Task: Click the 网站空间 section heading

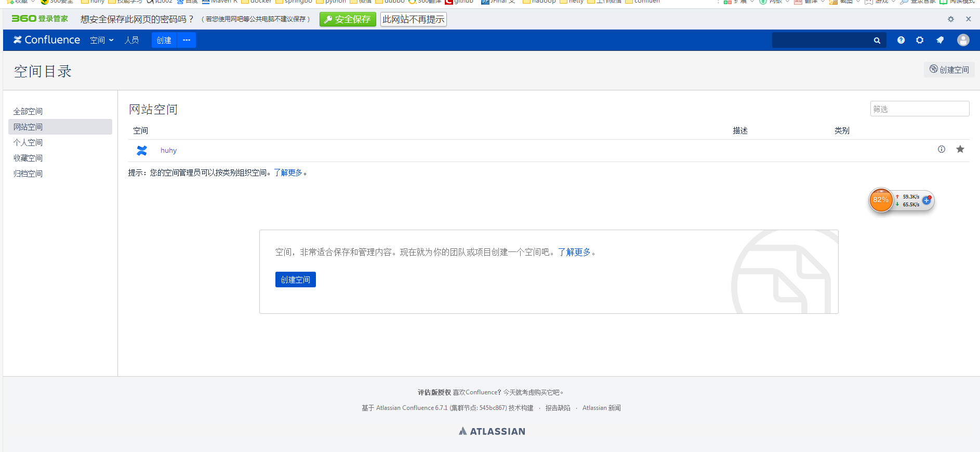Action: [x=153, y=109]
